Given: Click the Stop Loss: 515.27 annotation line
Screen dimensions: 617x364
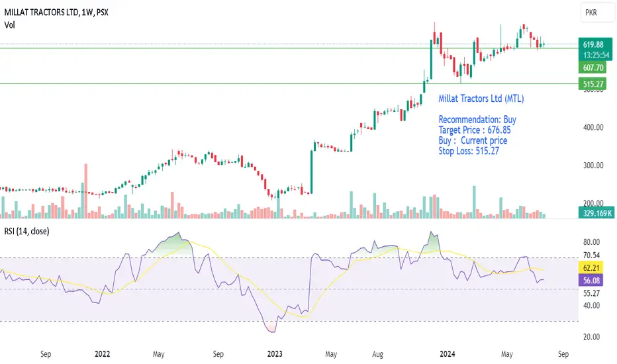Looking at the screenshot, I should (x=469, y=151).
